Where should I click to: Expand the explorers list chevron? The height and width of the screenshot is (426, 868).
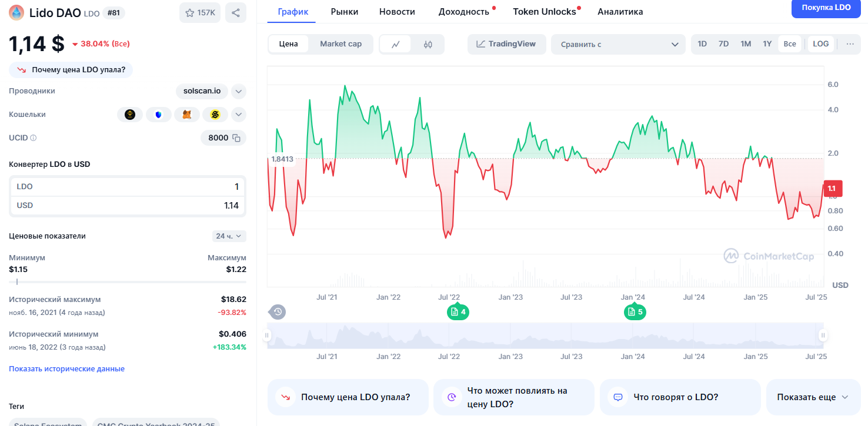tap(238, 91)
